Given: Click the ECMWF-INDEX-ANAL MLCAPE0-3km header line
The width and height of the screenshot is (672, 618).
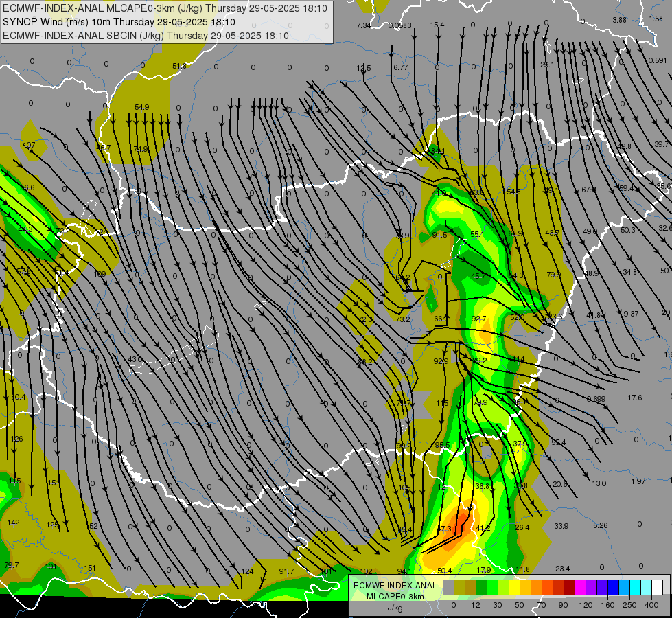Looking at the screenshot, I should [x=165, y=8].
